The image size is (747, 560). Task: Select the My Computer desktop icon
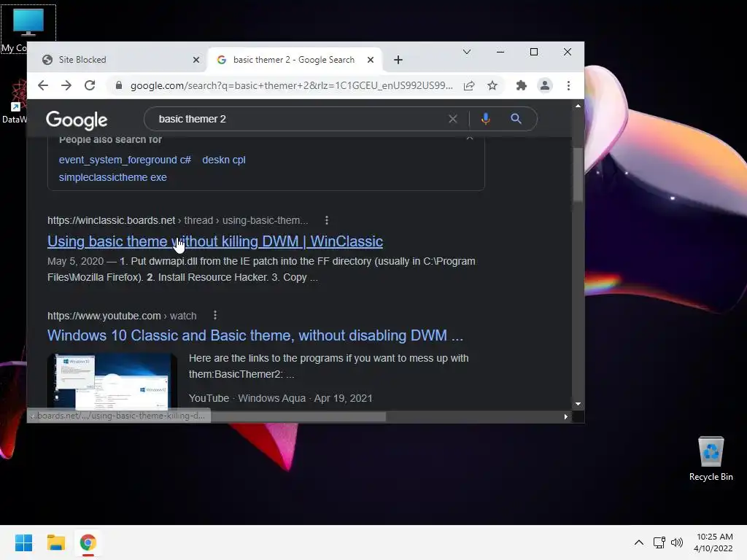(28, 28)
